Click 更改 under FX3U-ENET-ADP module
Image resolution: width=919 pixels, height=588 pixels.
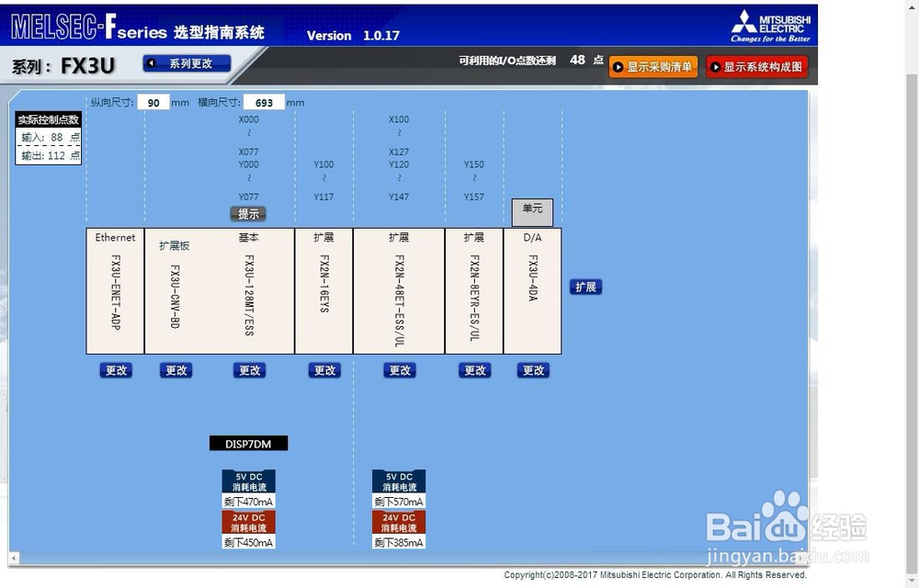pos(116,370)
